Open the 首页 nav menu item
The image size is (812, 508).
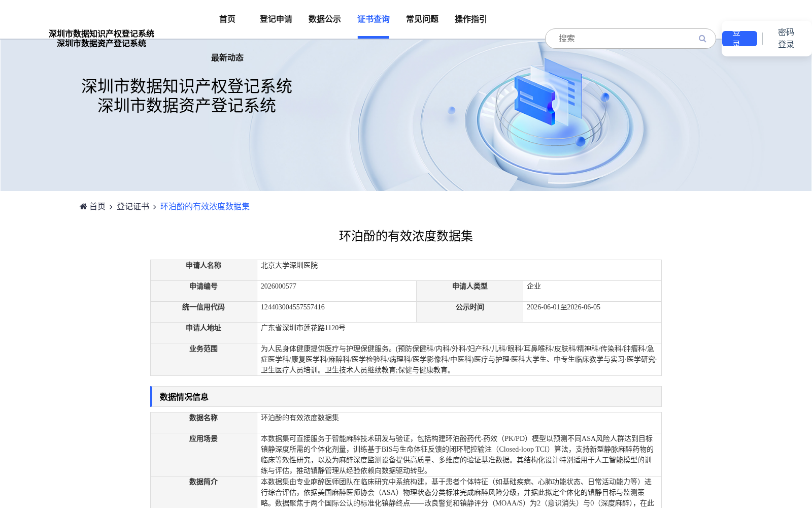(x=227, y=19)
